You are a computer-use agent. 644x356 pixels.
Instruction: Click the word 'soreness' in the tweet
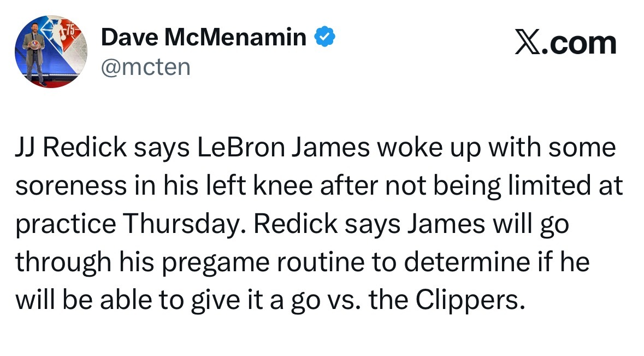(x=71, y=186)
